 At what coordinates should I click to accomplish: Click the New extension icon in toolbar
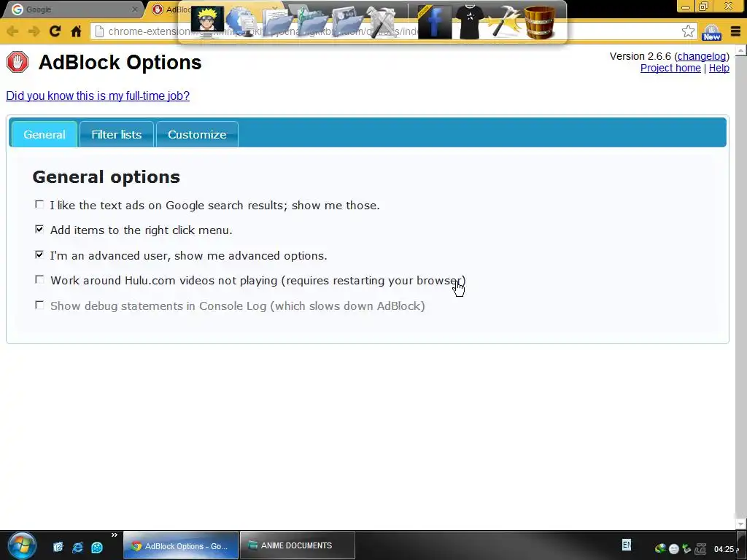tap(711, 32)
